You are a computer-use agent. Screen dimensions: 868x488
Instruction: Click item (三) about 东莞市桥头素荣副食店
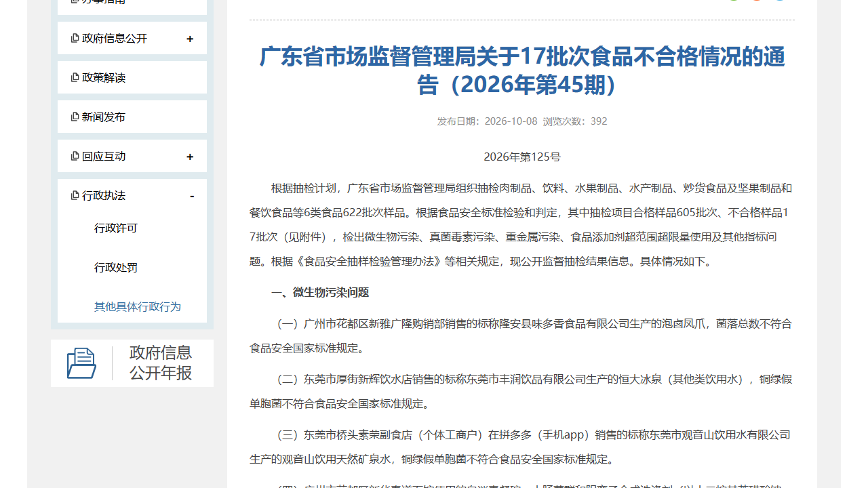[x=522, y=447]
